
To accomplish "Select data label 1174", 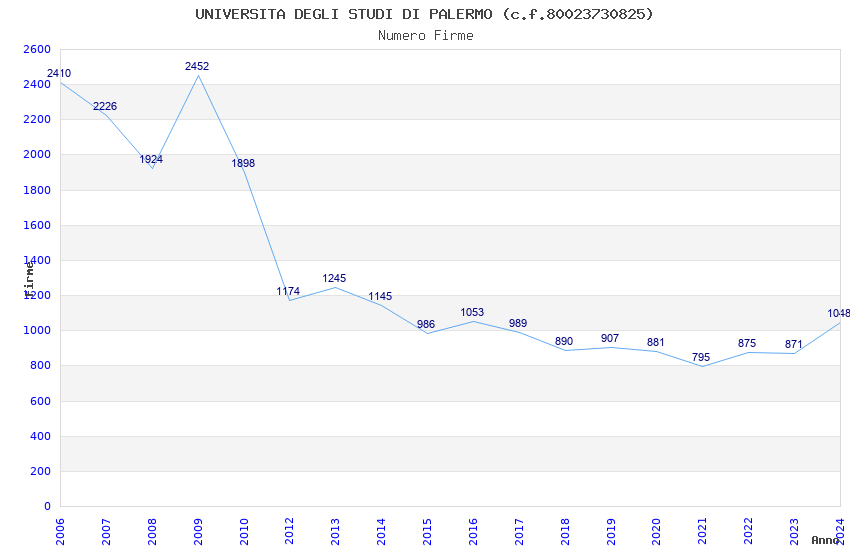I will pos(288,292).
